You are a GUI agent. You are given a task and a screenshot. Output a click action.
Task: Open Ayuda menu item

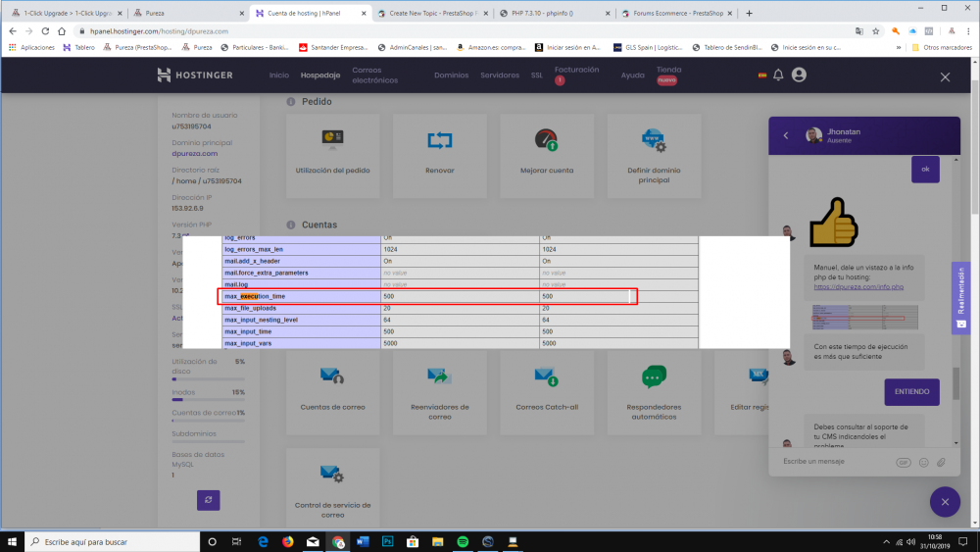632,75
